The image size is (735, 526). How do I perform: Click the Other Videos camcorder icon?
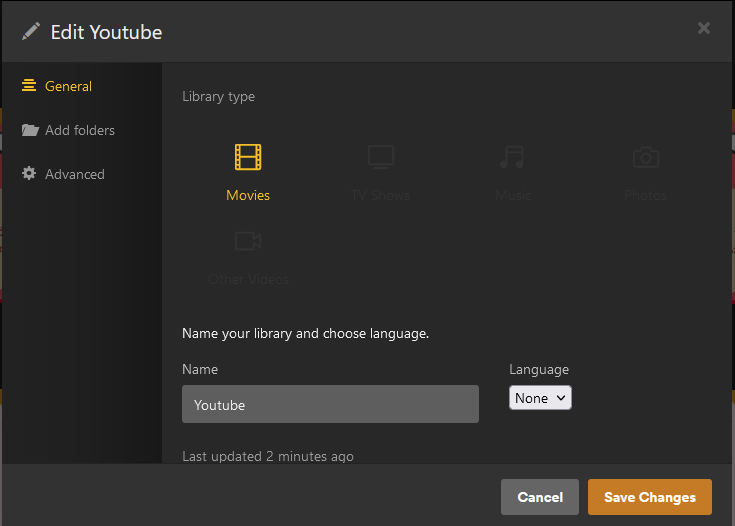pyautogui.click(x=248, y=241)
